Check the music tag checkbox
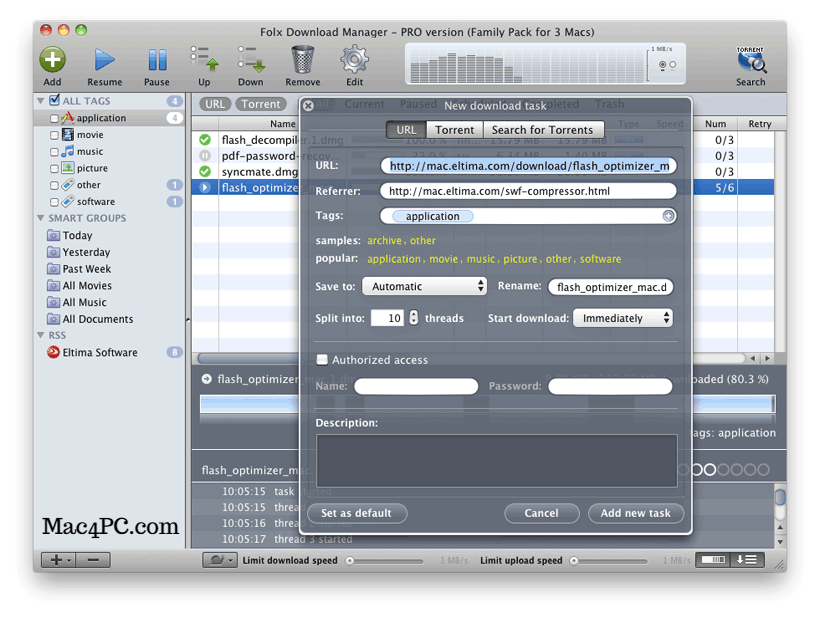 point(54,152)
